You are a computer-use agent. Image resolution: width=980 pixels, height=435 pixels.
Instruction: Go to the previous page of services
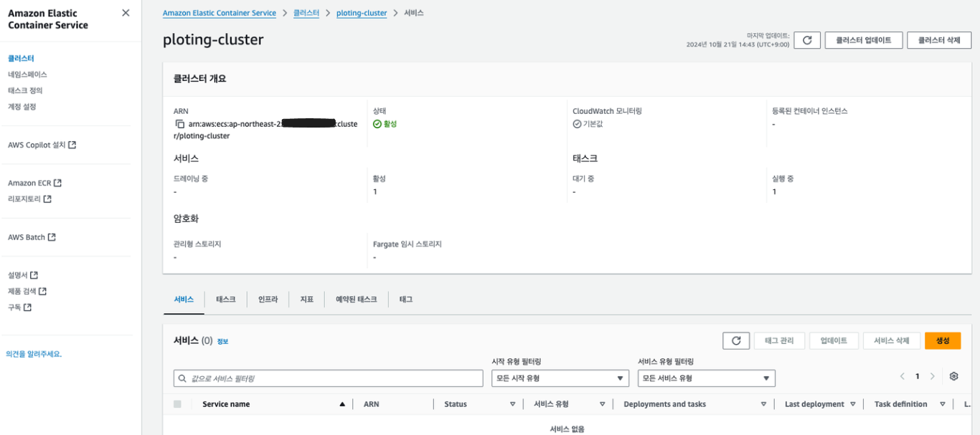[903, 376]
